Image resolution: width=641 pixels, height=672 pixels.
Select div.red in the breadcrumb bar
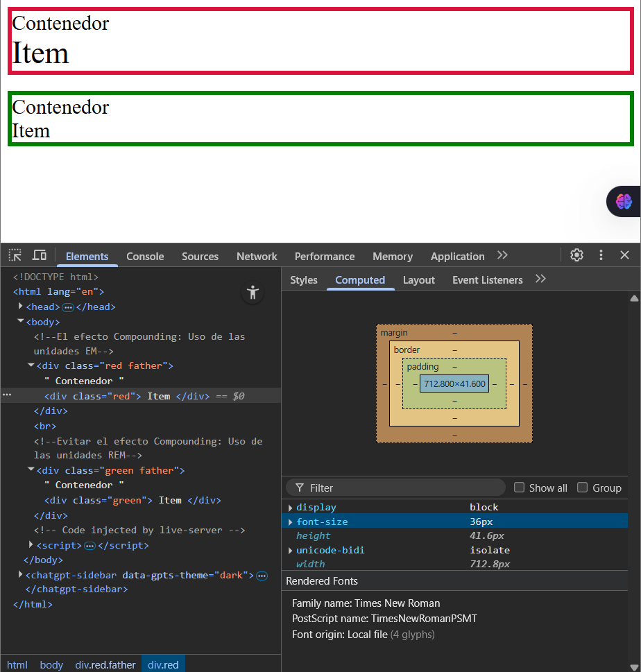point(163,664)
